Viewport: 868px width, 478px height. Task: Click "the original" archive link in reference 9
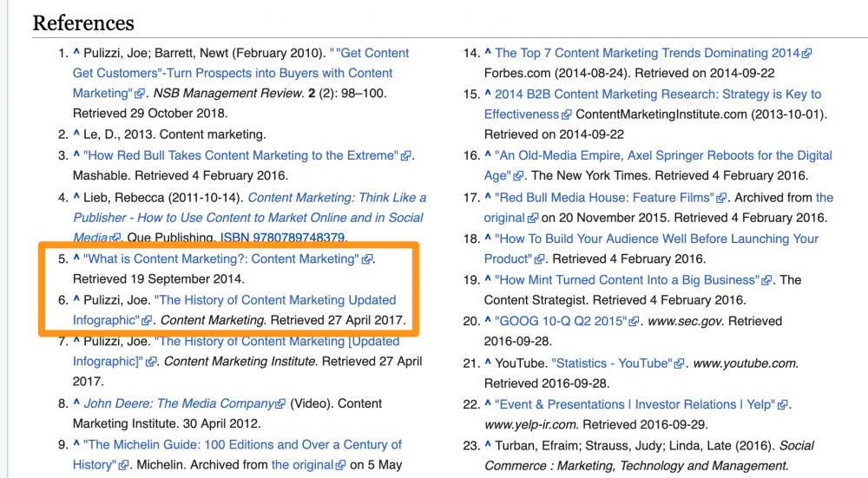pos(302,464)
